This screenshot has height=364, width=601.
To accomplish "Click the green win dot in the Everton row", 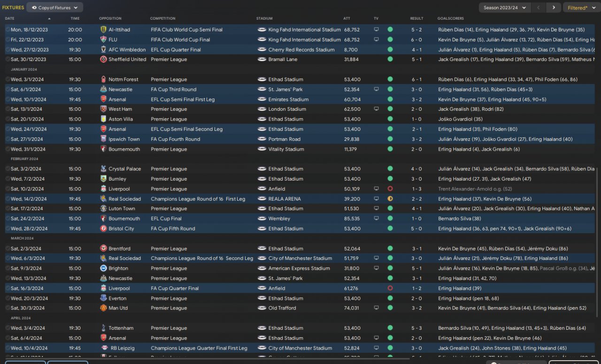I will click(390, 298).
